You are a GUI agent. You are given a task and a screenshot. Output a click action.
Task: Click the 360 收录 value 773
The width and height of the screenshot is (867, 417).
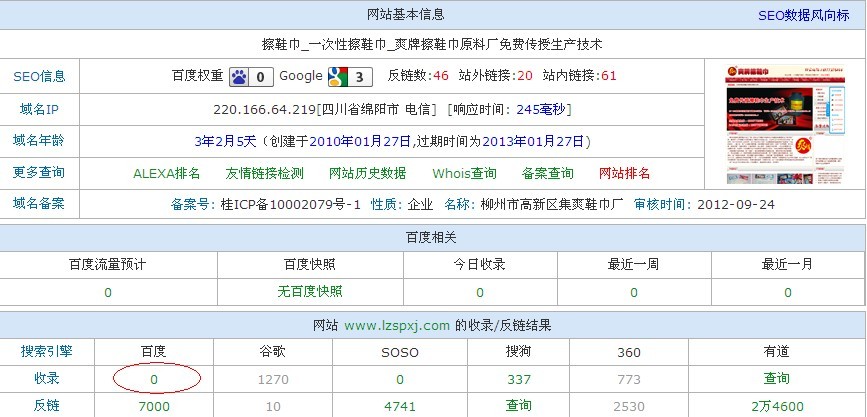(x=629, y=380)
